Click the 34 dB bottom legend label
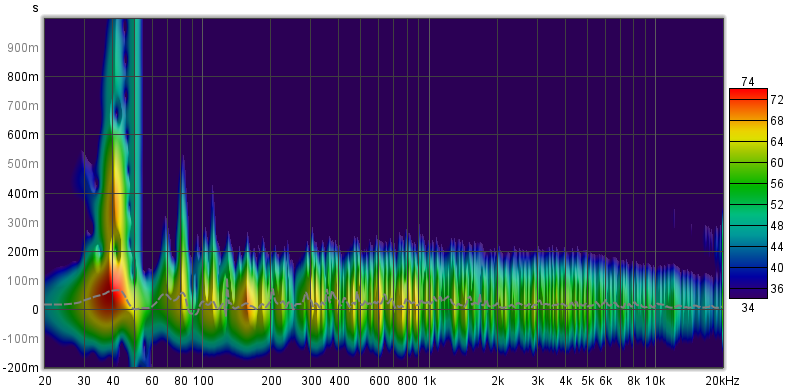Viewport: 800px width, 392px height. 748,307
